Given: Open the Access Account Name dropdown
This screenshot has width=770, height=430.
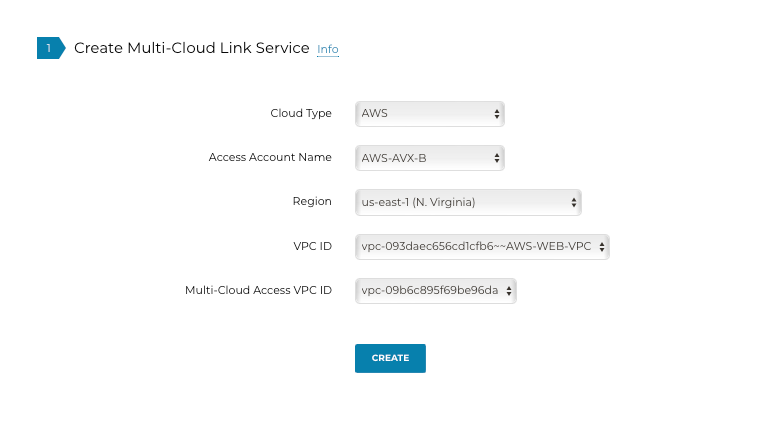Looking at the screenshot, I should (430, 158).
